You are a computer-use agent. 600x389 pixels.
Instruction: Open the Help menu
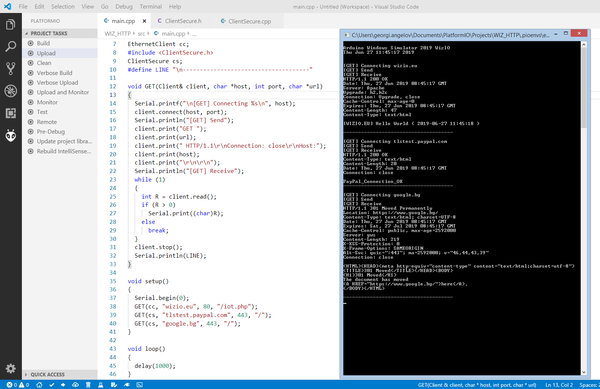click(175, 7)
